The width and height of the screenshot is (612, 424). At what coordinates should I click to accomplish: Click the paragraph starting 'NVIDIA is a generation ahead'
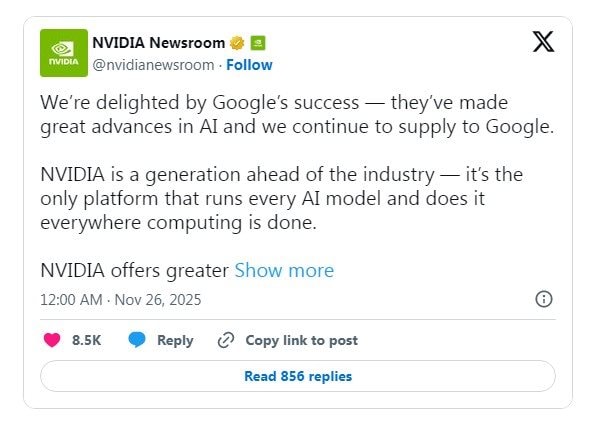[280, 198]
